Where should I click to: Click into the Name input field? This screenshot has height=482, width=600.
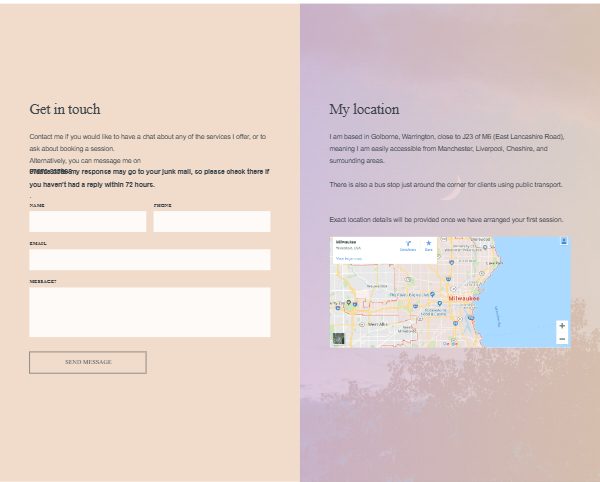click(88, 221)
